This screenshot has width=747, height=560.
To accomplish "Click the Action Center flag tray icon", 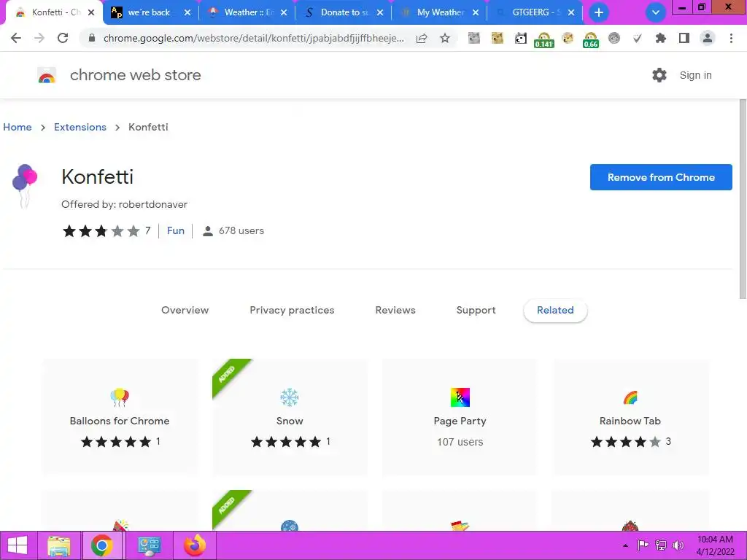I will tap(643, 545).
